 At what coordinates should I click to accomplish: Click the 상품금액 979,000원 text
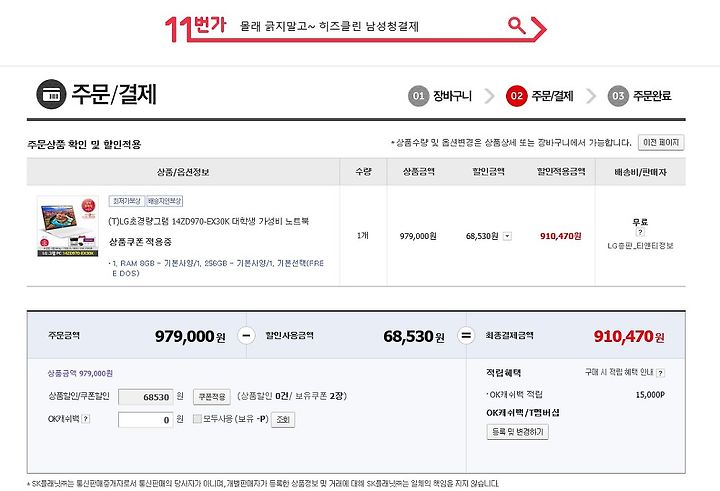(x=80, y=373)
